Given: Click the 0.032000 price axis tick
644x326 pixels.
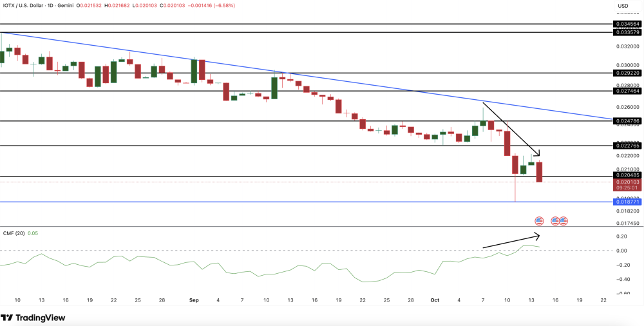Looking at the screenshot, I should tap(626, 46).
